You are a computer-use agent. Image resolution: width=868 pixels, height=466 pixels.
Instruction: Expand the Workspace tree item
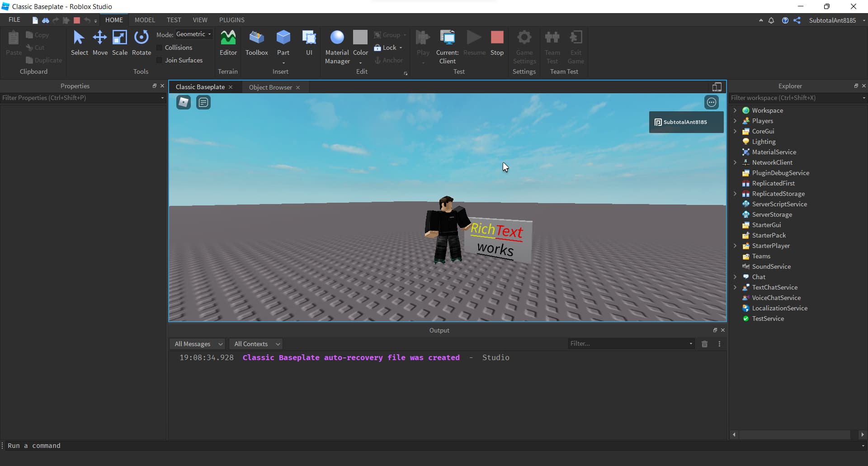pyautogui.click(x=735, y=110)
